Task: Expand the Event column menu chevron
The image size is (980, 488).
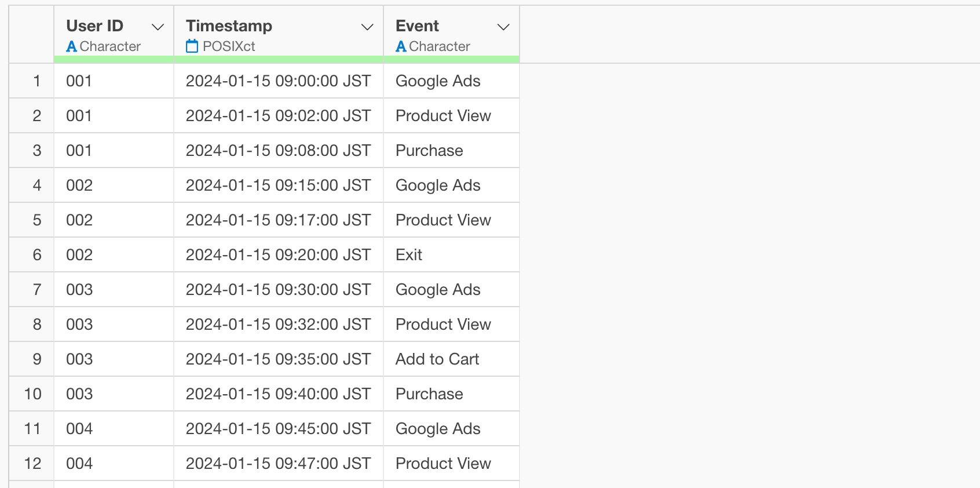Action: [503, 27]
